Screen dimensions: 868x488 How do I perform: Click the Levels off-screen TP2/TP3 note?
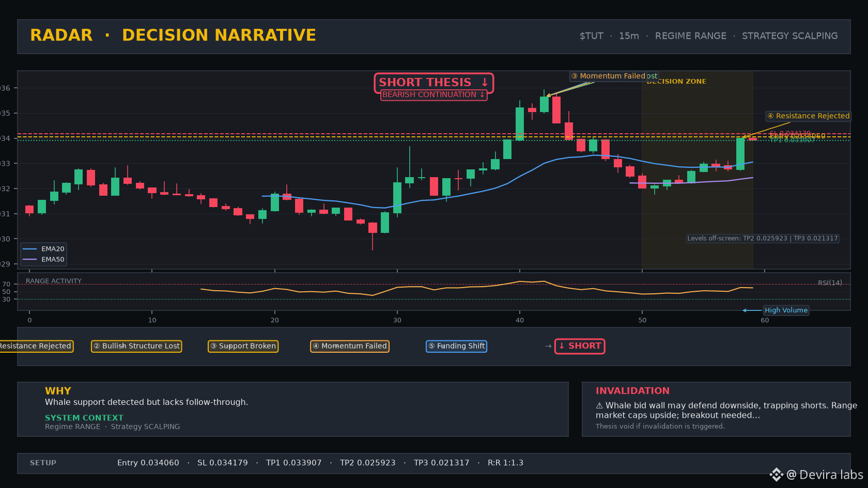click(x=762, y=239)
